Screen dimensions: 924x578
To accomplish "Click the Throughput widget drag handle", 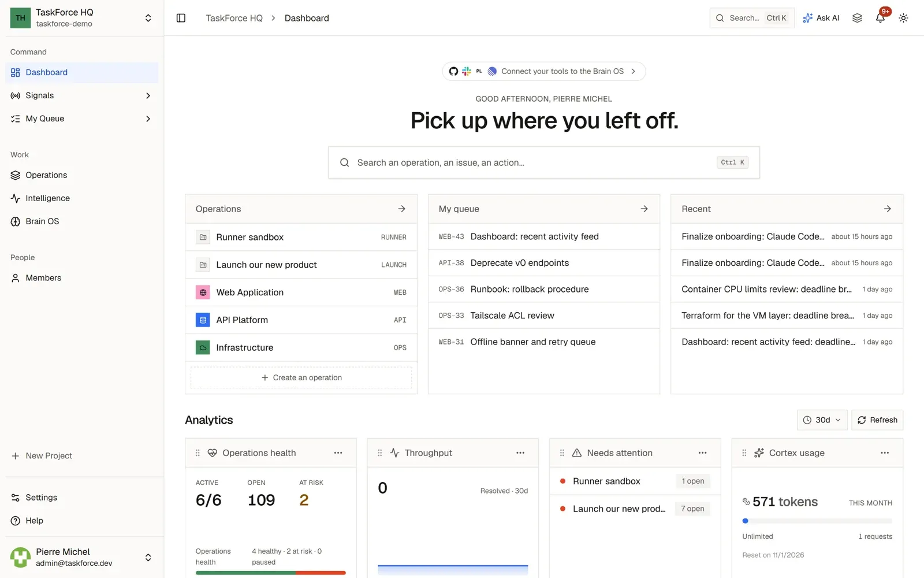I will coord(379,453).
